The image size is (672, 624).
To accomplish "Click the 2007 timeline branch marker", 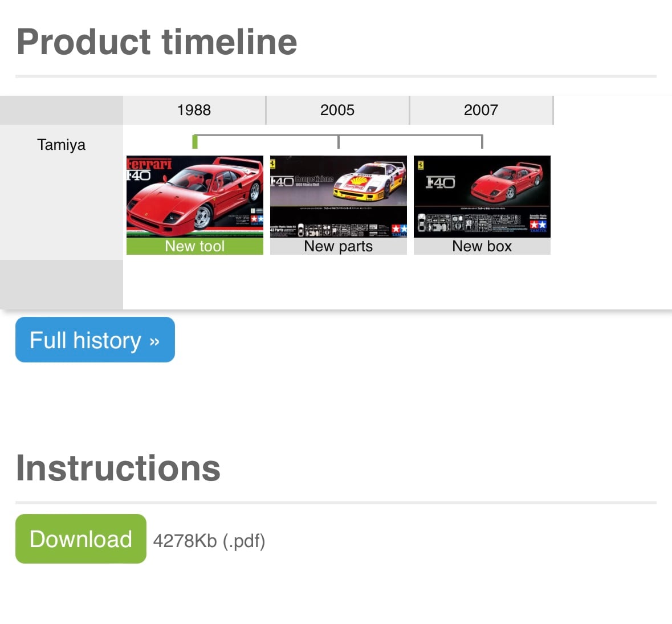I will point(482,141).
